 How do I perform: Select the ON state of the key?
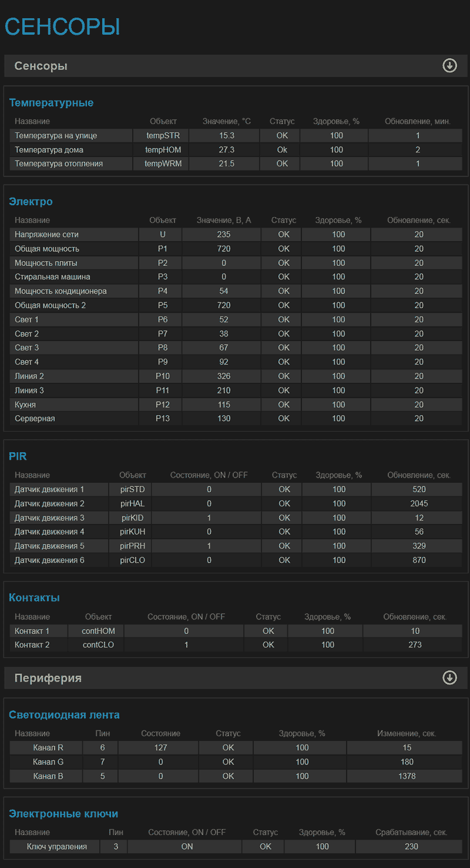(x=187, y=847)
